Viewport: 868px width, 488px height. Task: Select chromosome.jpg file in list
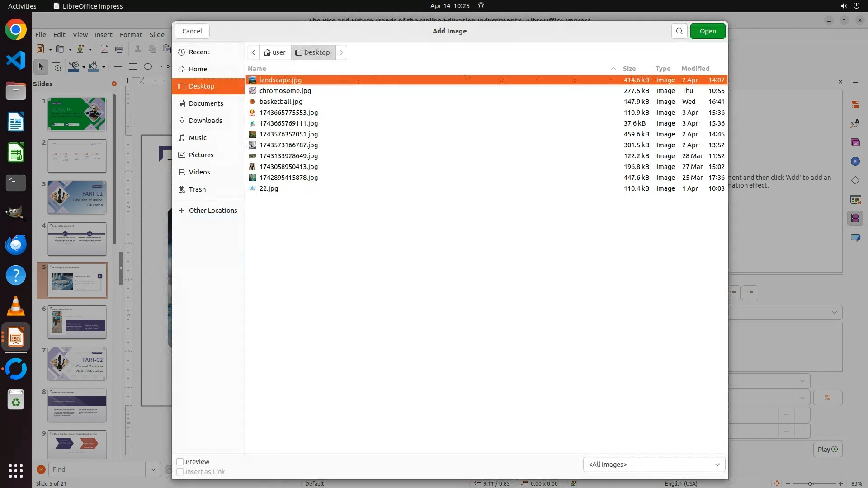click(285, 91)
